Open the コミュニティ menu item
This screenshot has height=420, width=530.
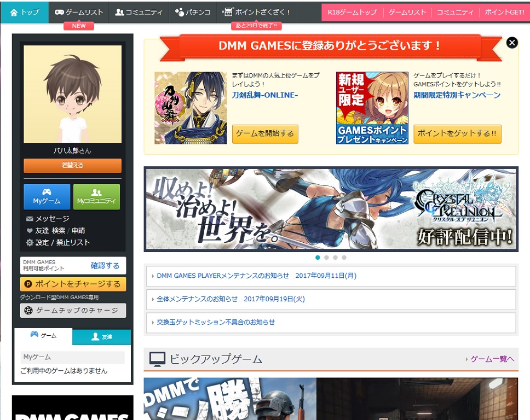[x=139, y=12]
